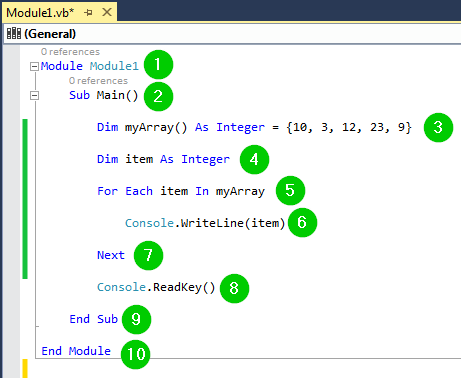Collapse the Sub Main() code block
This screenshot has width=461, height=378.
point(34,96)
